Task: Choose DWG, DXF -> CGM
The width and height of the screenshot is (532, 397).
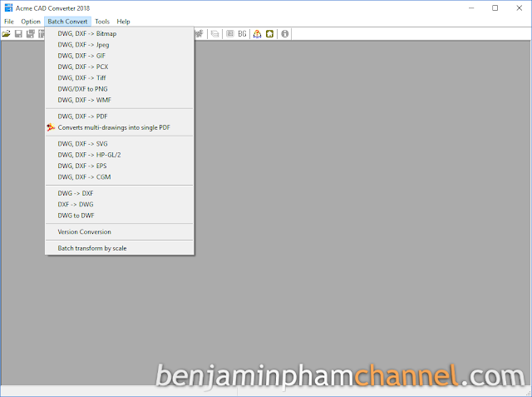Action: click(x=120, y=177)
